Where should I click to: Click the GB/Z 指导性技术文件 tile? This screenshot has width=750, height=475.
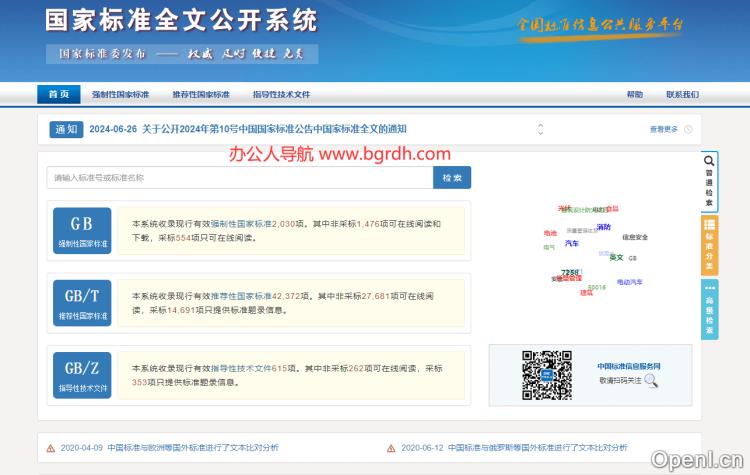point(82,374)
